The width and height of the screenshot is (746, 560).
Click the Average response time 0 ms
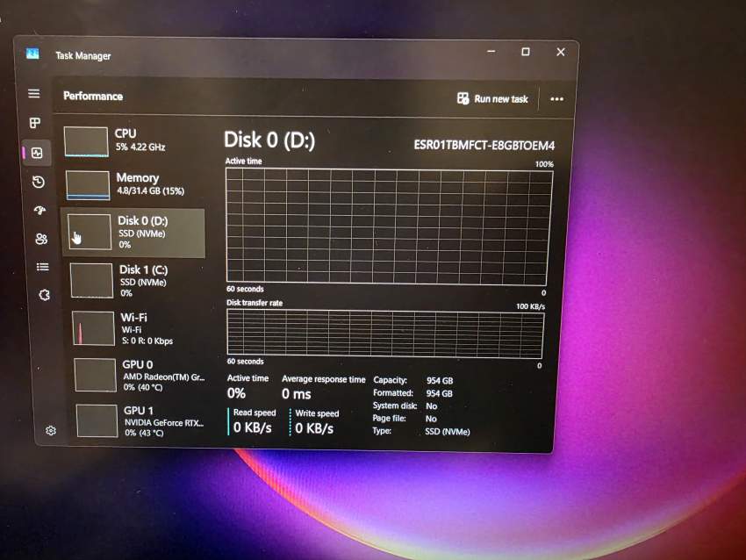[297, 394]
